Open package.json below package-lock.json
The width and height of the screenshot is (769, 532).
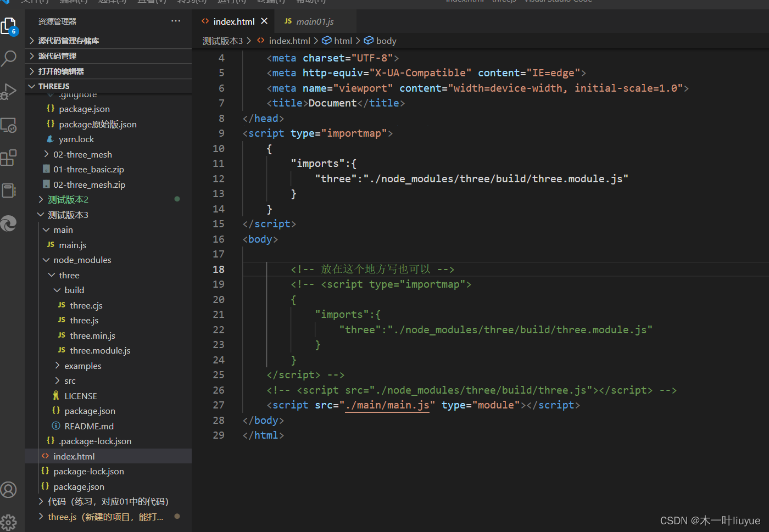click(108, 486)
